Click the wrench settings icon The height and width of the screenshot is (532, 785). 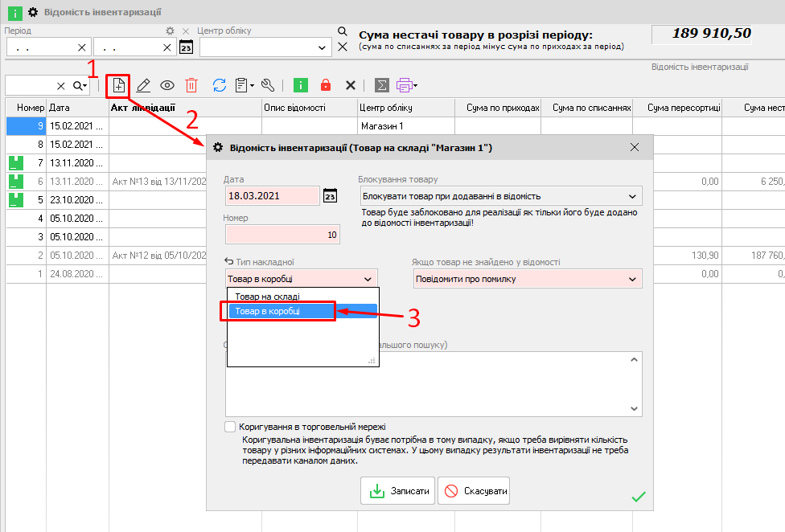(269, 85)
